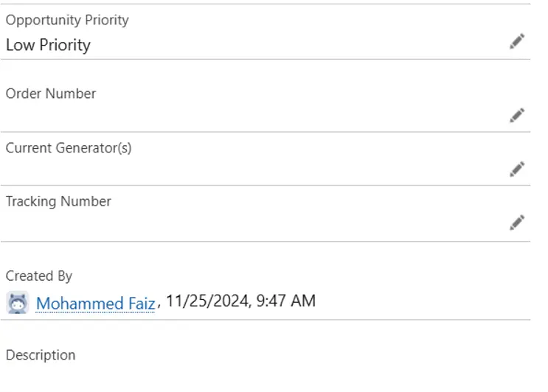Click the Description field label
The width and height of the screenshot is (548, 392).
pyautogui.click(x=41, y=355)
